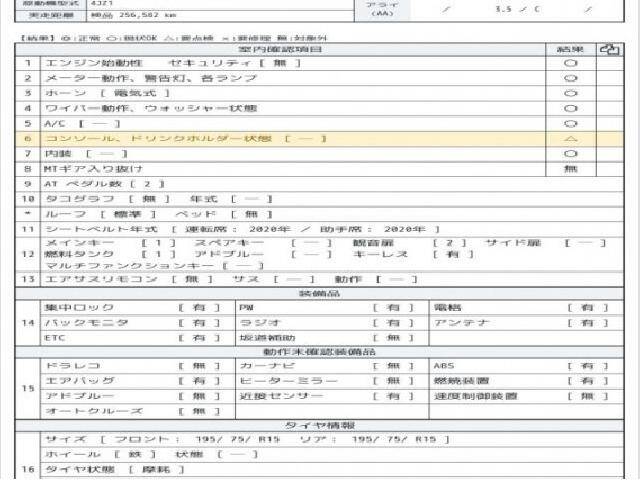
Task: Click the triangle result mark for コンソール row
Action: pyautogui.click(x=570, y=138)
